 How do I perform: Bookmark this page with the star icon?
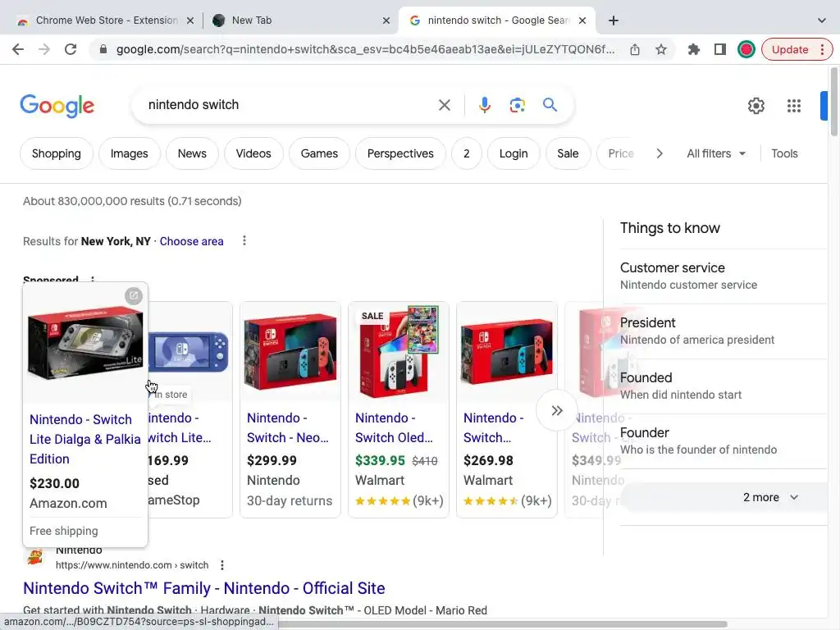tap(661, 49)
